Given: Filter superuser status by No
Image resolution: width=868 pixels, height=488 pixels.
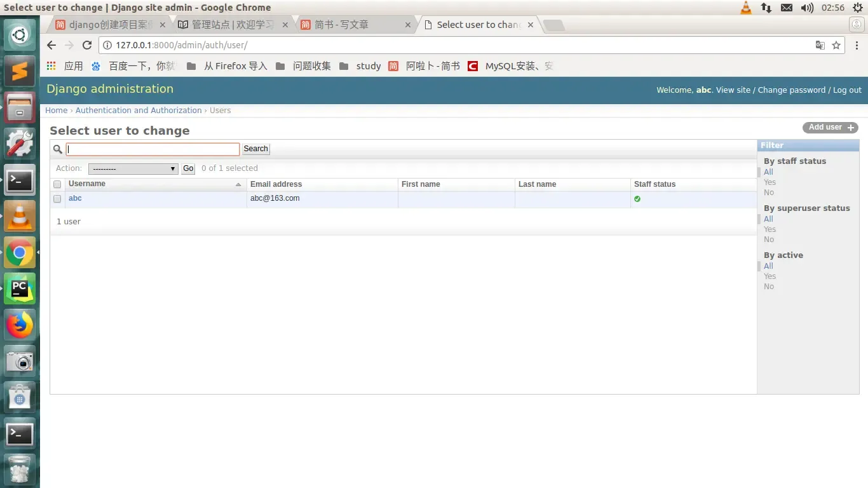Looking at the screenshot, I should (769, 240).
